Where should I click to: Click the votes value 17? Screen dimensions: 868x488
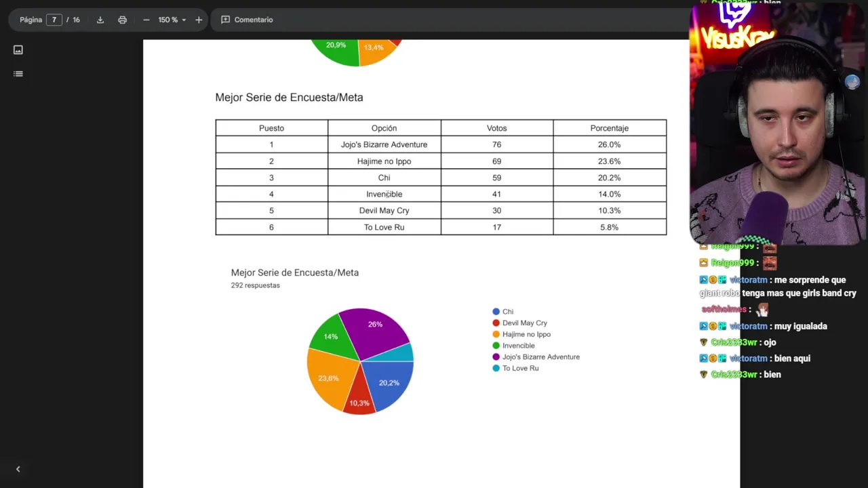coord(496,227)
